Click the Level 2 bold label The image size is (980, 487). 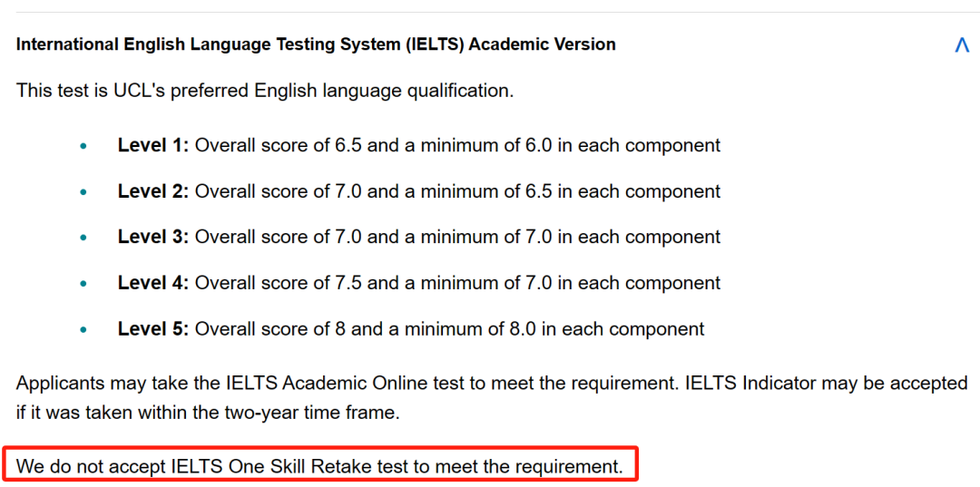153,191
